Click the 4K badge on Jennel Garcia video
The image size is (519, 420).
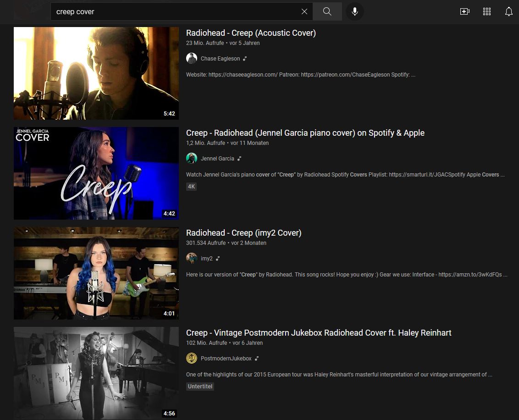(191, 186)
